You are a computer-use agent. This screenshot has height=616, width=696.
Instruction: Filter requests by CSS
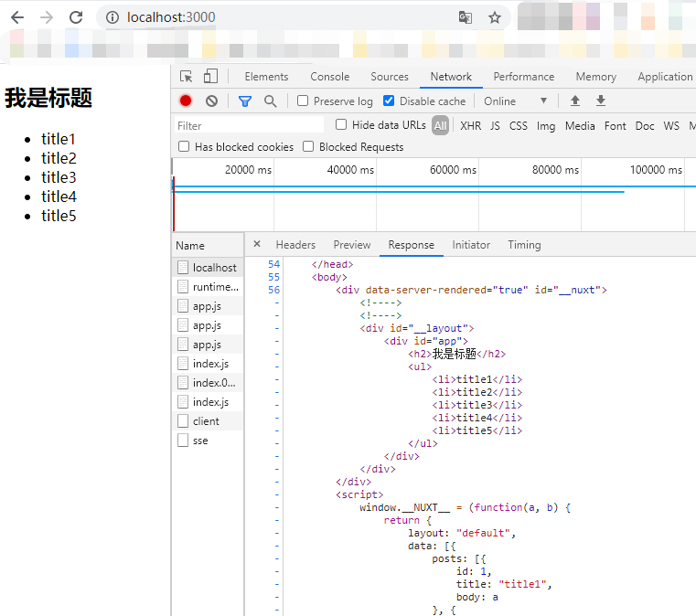(x=518, y=126)
